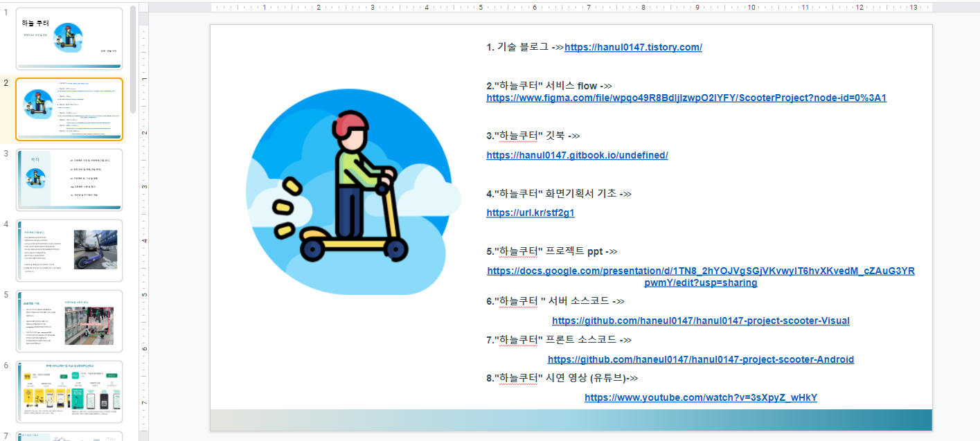Open the hanul0147.tistory.com blog link
980x441 pixels.
(x=633, y=47)
